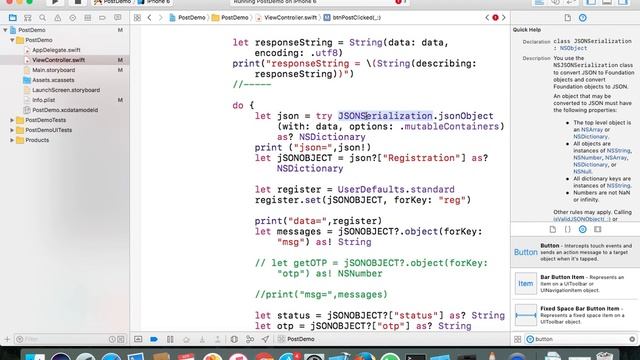The height and width of the screenshot is (360, 640).
Task: Show the Object library
Action: (x=582, y=229)
